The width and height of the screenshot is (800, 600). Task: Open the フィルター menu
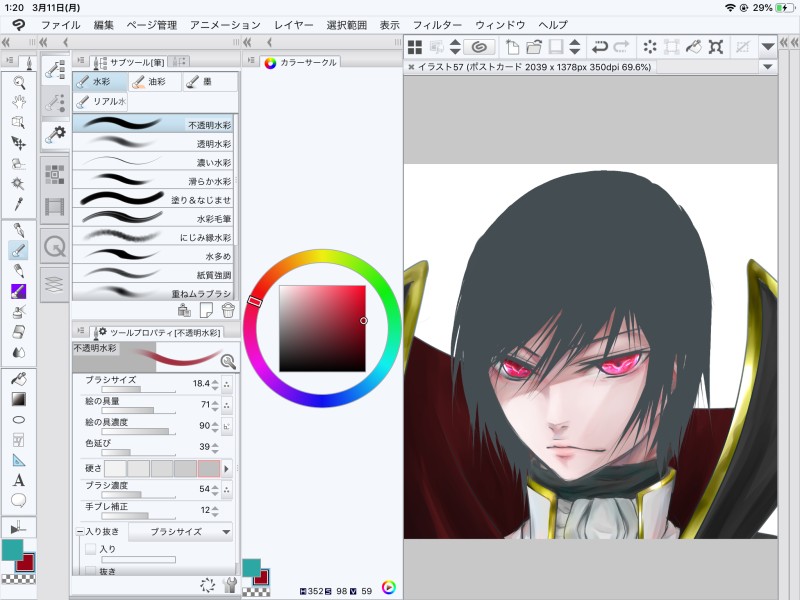pos(437,25)
